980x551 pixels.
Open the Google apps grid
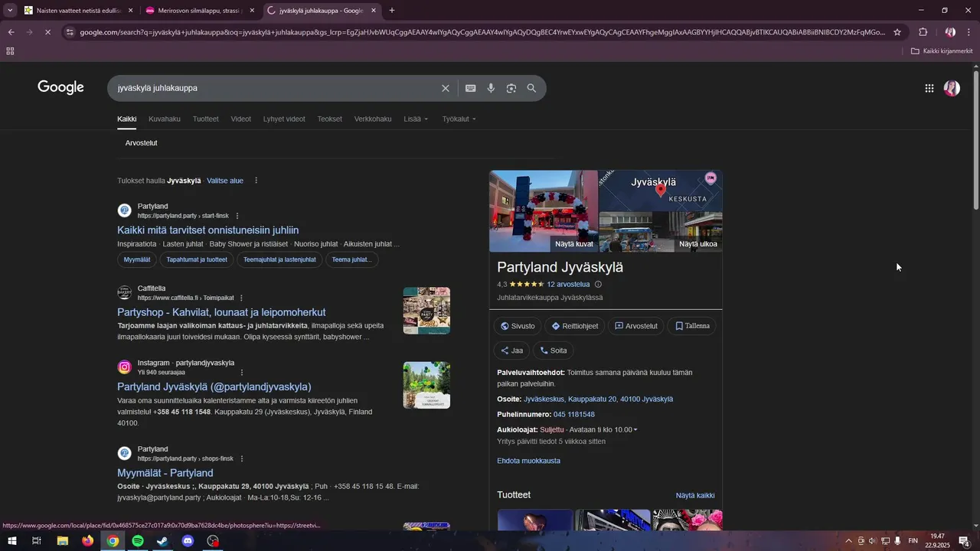[929, 88]
